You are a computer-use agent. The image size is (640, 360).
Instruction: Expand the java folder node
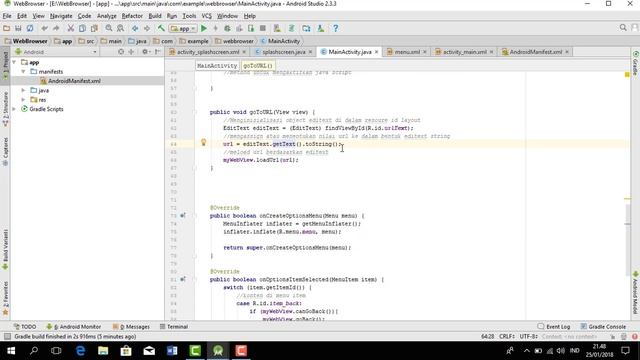(23, 90)
